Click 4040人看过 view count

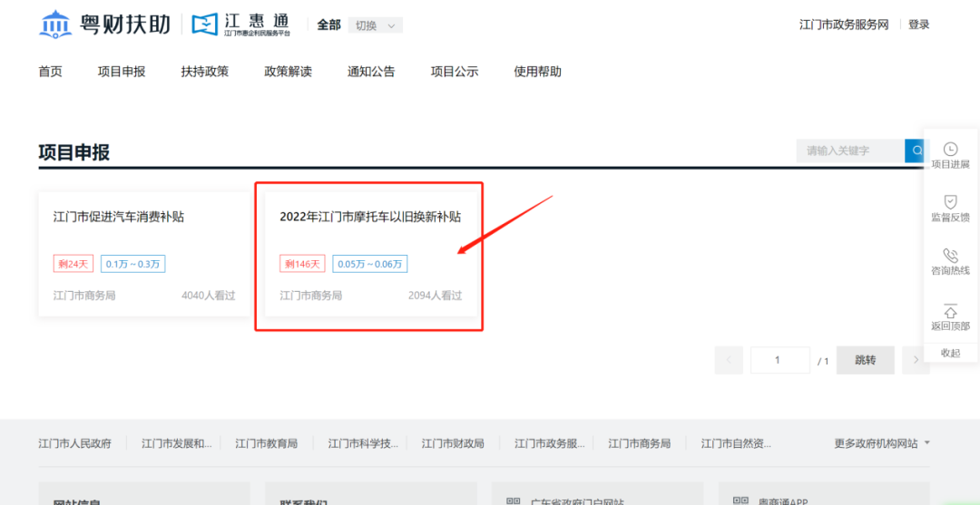point(209,296)
